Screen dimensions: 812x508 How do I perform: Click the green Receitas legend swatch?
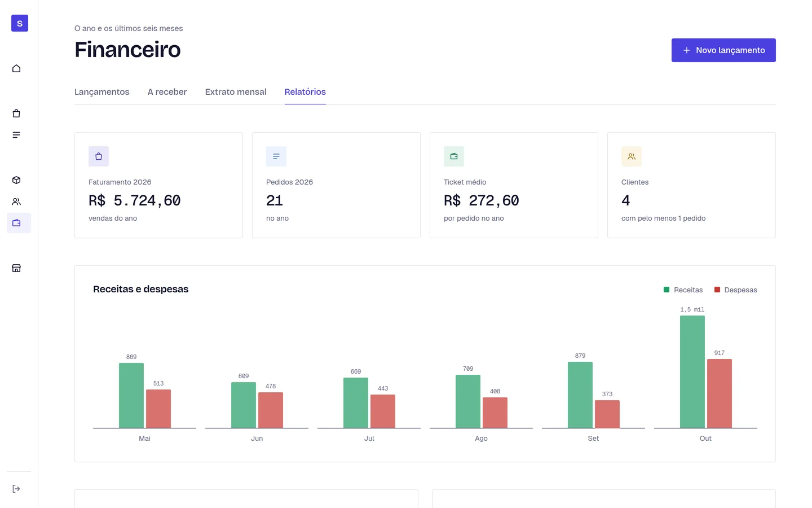pos(667,290)
